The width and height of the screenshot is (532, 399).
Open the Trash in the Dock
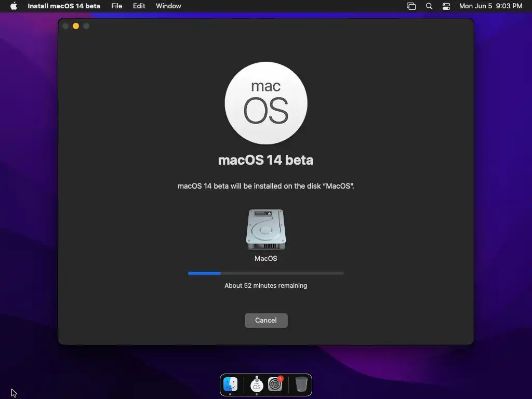click(301, 384)
